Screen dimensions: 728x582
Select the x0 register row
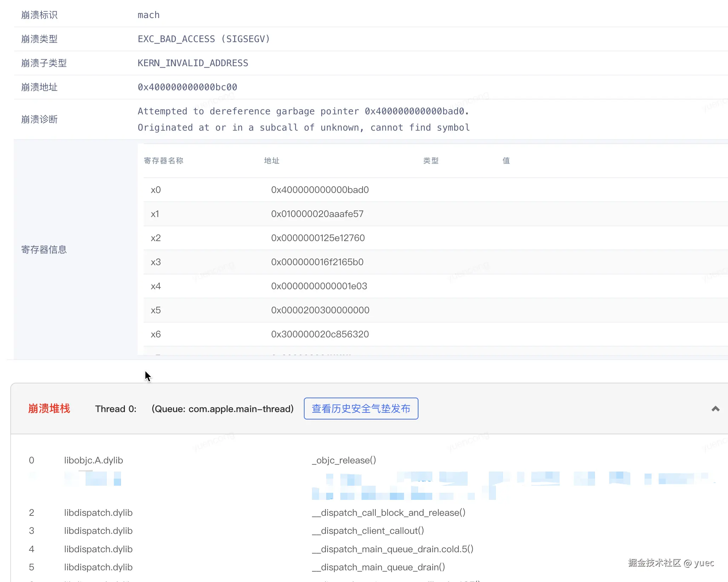(156, 190)
